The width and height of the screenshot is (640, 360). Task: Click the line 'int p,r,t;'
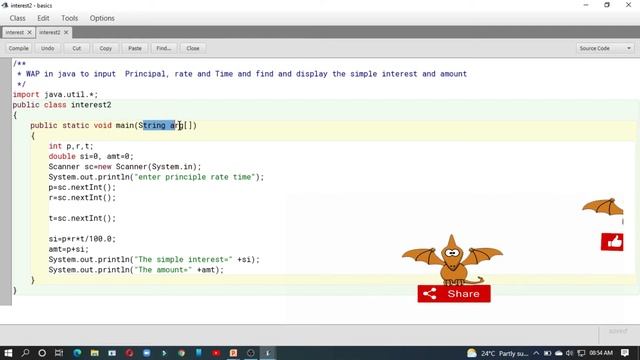[x=71, y=146]
